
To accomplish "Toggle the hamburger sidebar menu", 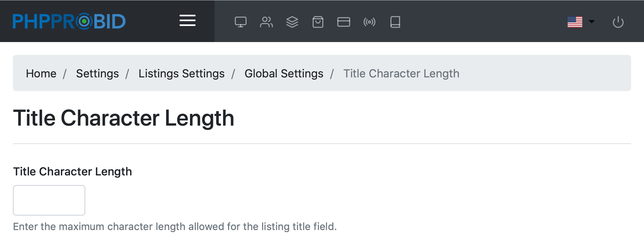I will [x=187, y=21].
